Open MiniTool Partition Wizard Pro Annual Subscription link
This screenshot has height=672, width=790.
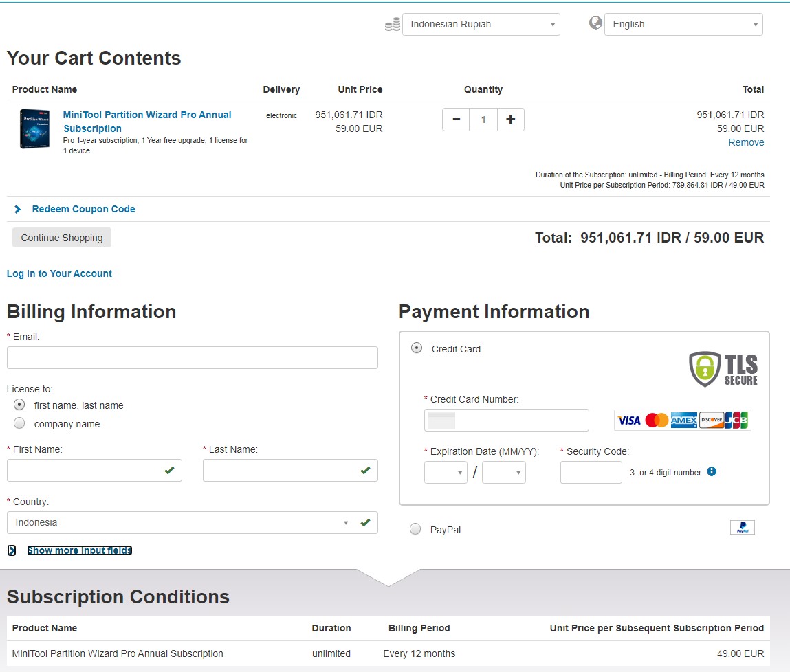(147, 122)
